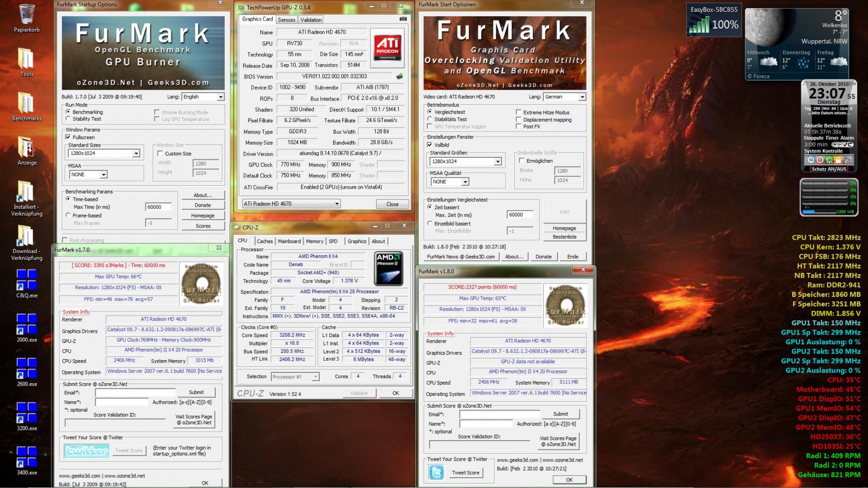This screenshot has height=488, width=868.
Task: Click the red restart icon in System Kontrolle
Action: pyautogui.click(x=820, y=160)
